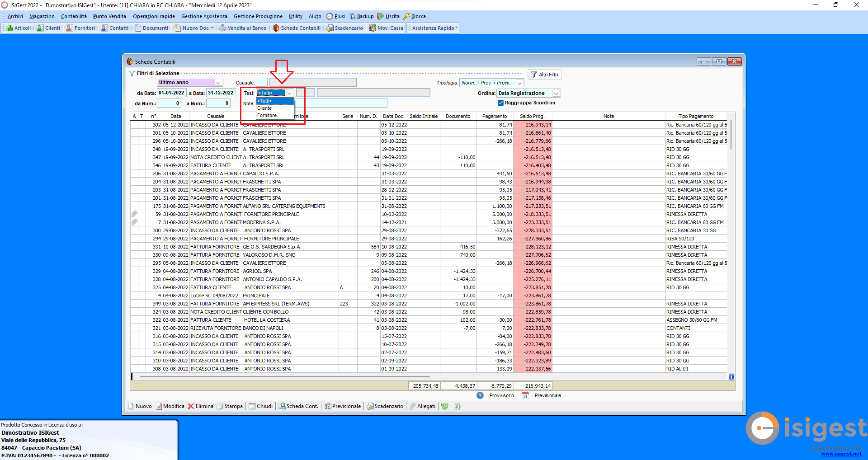868x460 pixels.
Task: Open Scadenzario in the main toolbar
Action: click(345, 28)
